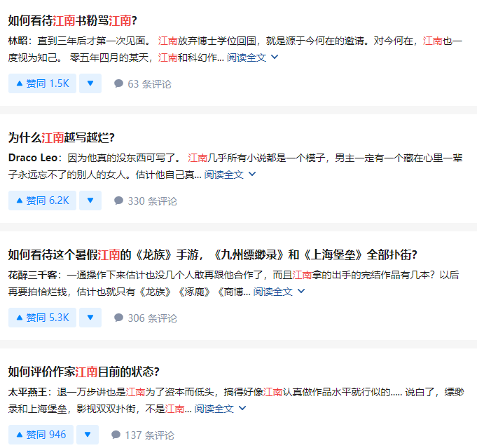
Task: Expand 阅读全文 on 花醉三千客's answer
Action: (x=279, y=292)
